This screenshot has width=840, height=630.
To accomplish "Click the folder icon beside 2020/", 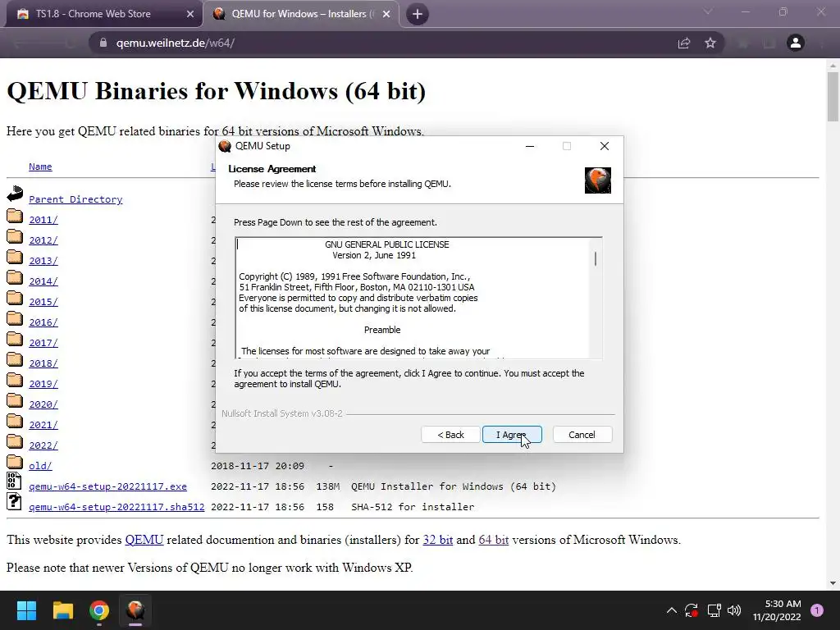I will (15, 401).
